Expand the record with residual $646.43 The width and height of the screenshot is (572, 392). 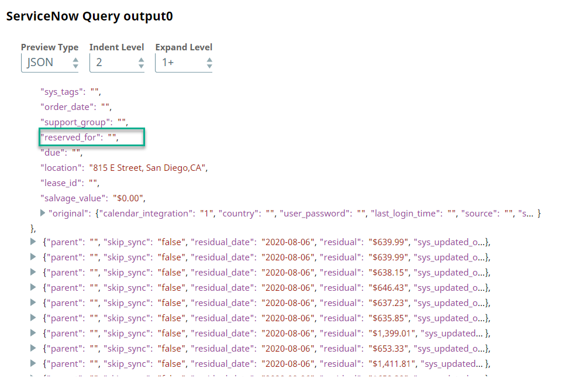(x=33, y=287)
